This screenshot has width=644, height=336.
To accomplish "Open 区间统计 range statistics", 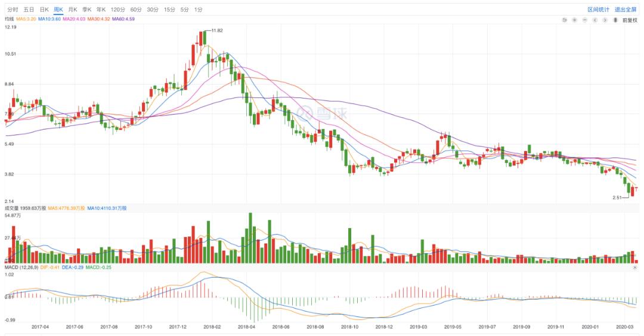I will pyautogui.click(x=598, y=10).
